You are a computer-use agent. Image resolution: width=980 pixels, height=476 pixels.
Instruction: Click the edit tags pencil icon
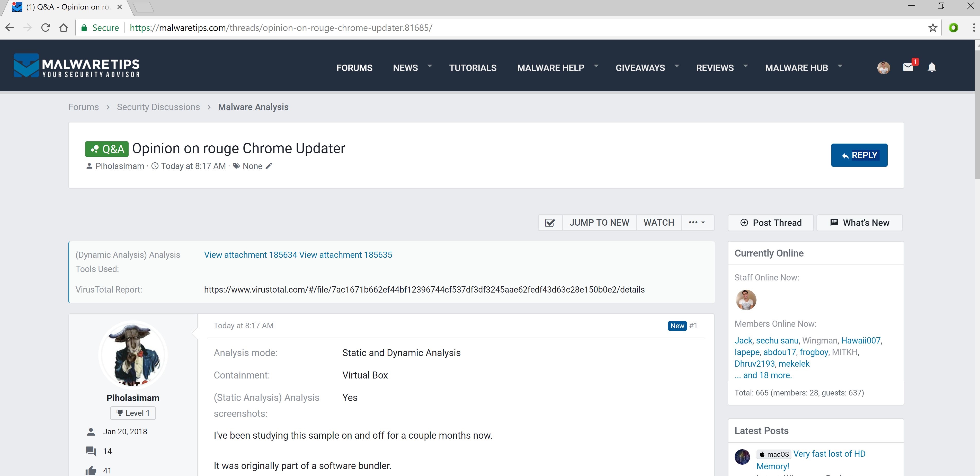pyautogui.click(x=269, y=166)
